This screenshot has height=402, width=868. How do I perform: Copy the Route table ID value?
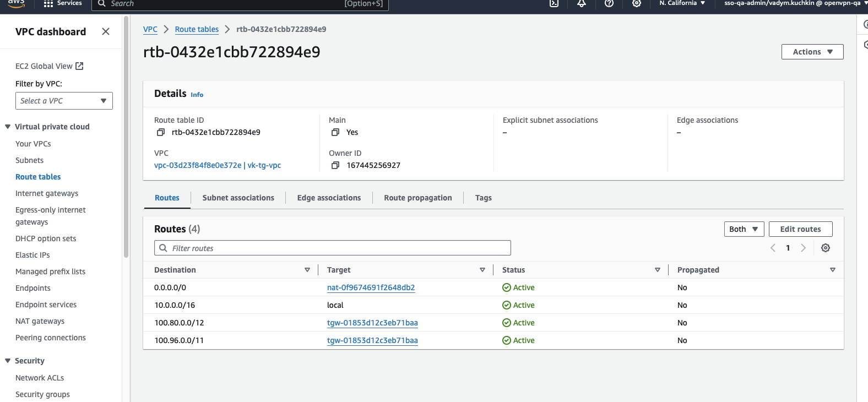point(161,132)
